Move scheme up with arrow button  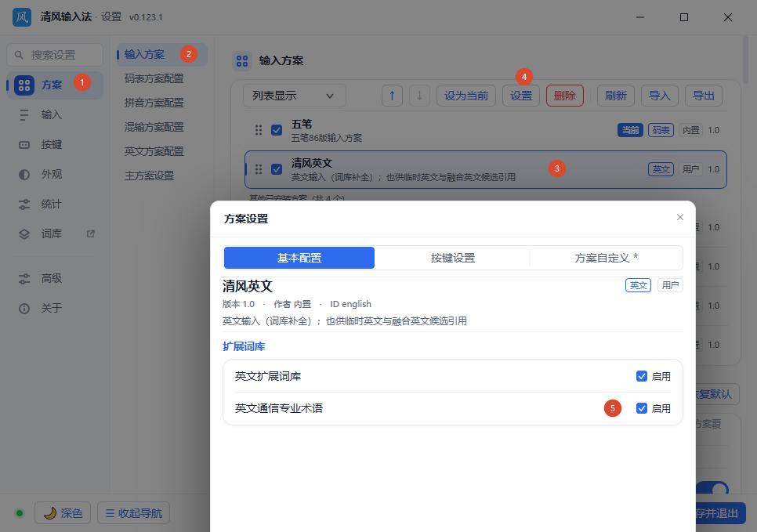click(392, 96)
